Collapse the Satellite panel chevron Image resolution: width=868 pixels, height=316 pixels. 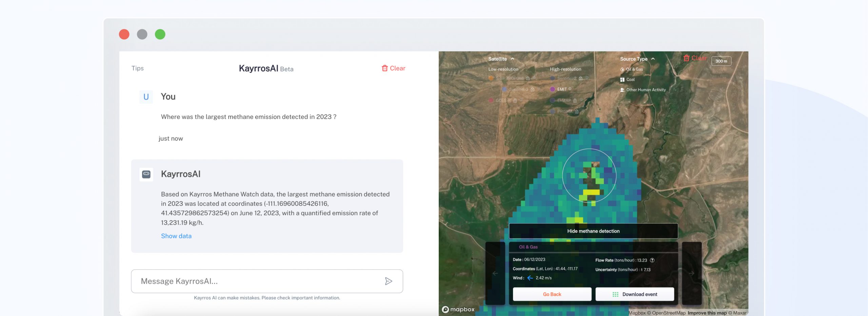(x=513, y=59)
